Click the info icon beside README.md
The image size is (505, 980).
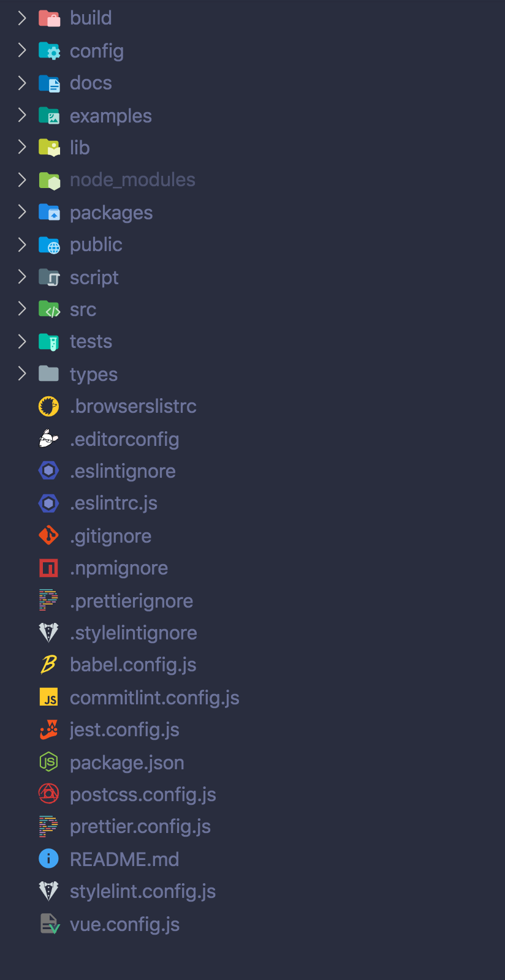point(48,859)
